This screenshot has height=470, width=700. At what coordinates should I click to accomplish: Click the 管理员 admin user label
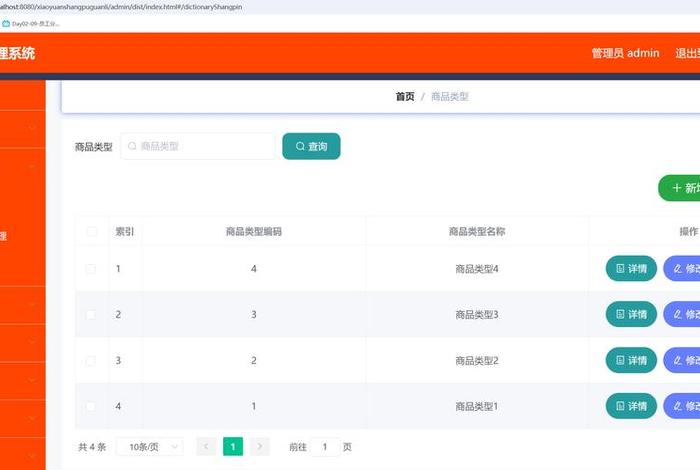click(x=625, y=53)
